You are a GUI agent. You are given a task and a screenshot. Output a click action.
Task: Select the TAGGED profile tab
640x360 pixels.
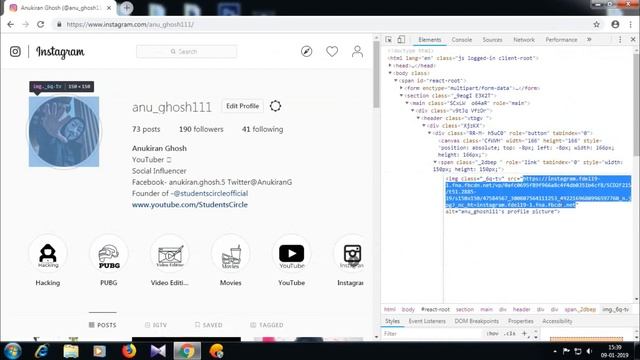click(x=267, y=325)
